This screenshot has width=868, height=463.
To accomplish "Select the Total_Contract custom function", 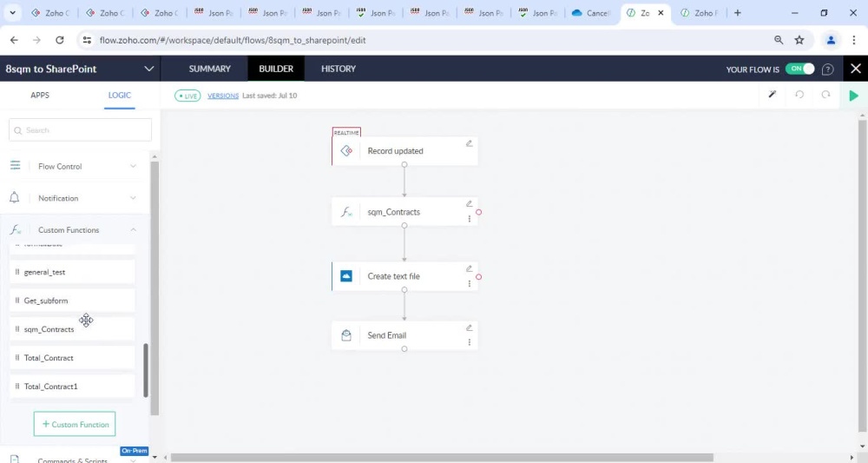I will coord(72,358).
